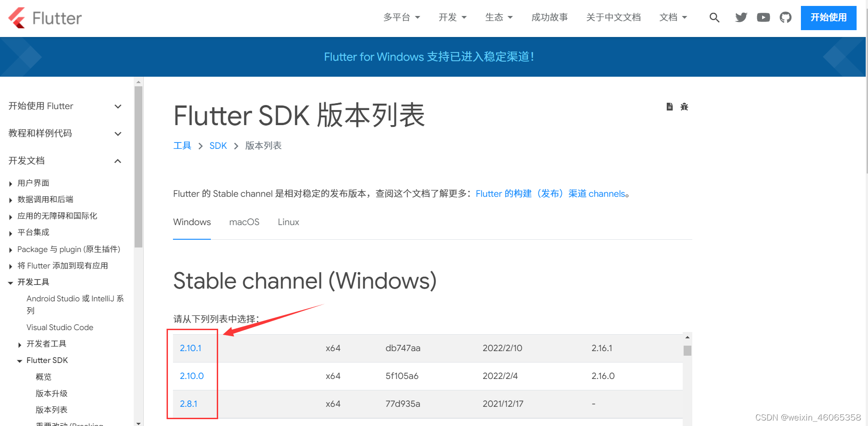Expand 开发者工具 tree item
This screenshot has width=868, height=426.
click(20, 344)
